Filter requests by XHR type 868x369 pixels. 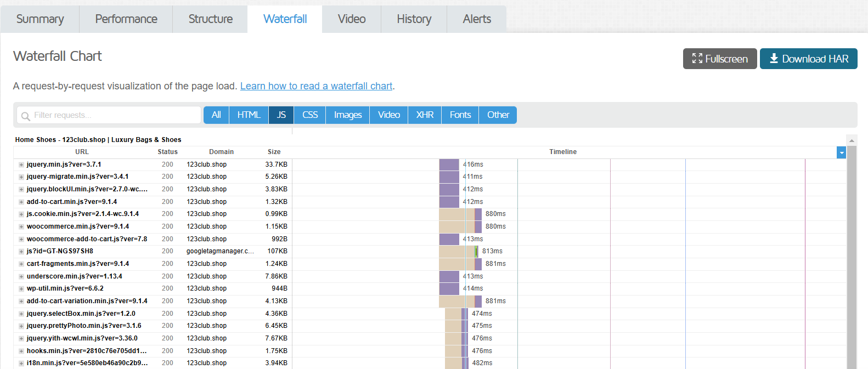pos(425,115)
